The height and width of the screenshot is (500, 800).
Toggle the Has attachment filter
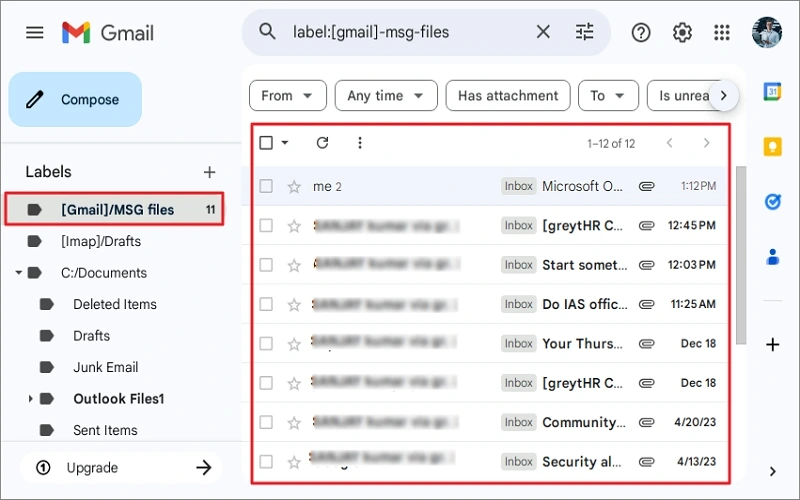[508, 95]
